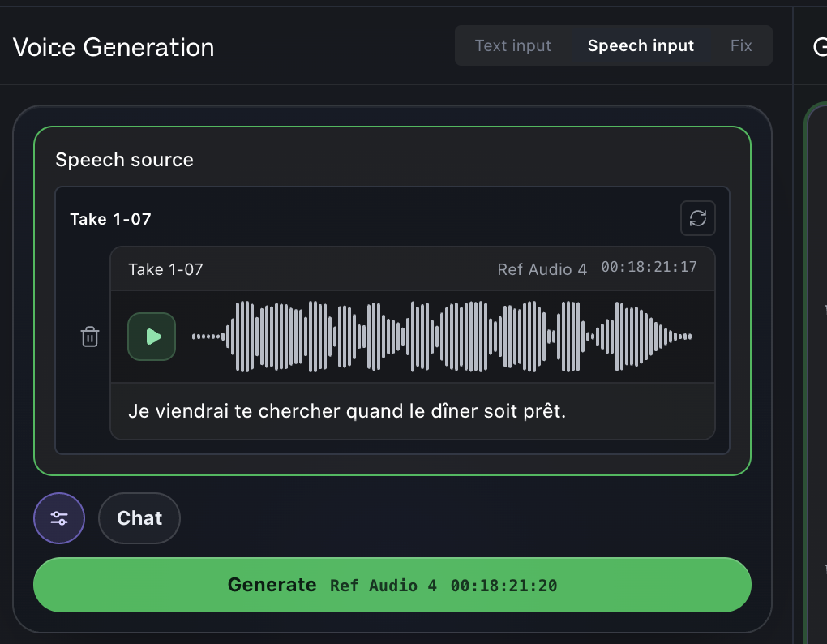
Task: Click the Ref Audio 4 label in clip
Action: [x=542, y=269]
